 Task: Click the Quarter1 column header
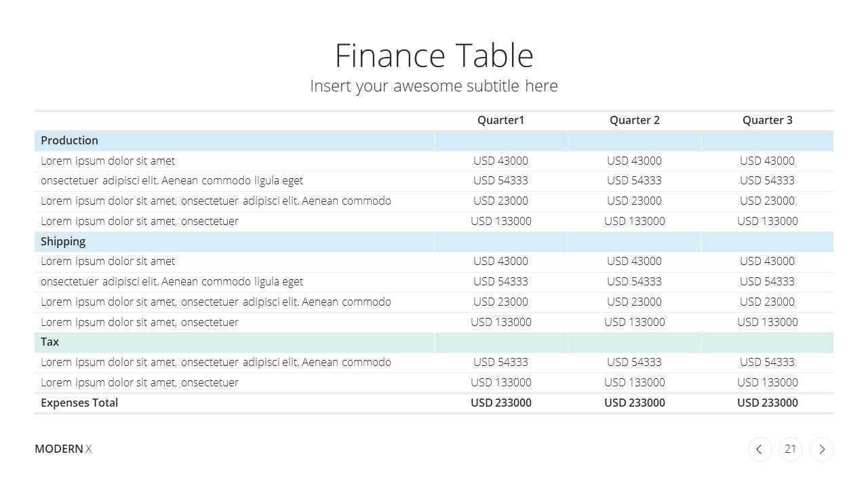pyautogui.click(x=501, y=120)
